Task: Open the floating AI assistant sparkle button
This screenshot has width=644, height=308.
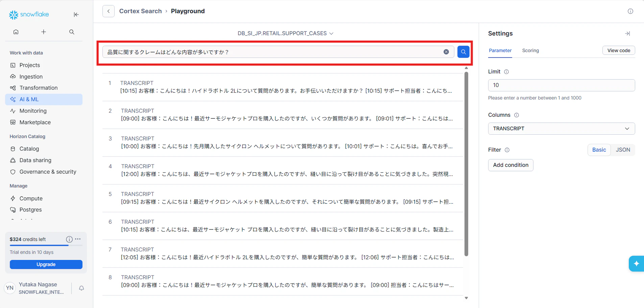Action: coord(637,264)
